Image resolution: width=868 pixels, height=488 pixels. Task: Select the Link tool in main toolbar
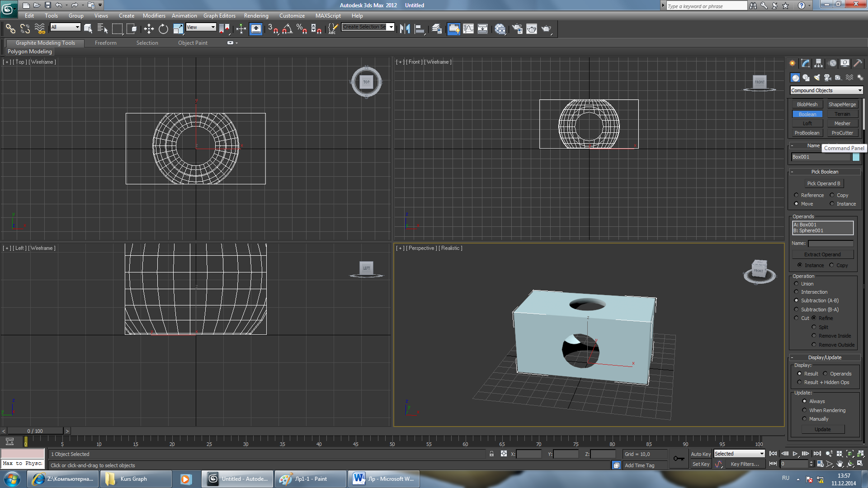(x=10, y=29)
